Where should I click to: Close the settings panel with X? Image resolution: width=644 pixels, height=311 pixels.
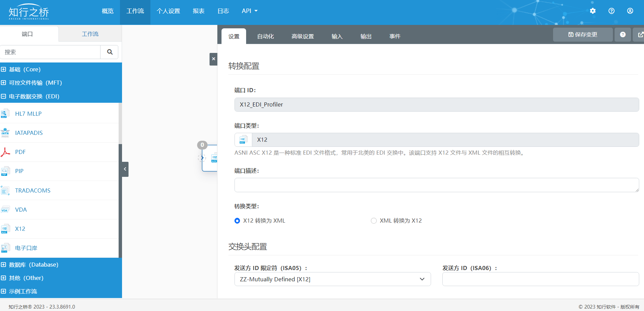click(x=213, y=59)
